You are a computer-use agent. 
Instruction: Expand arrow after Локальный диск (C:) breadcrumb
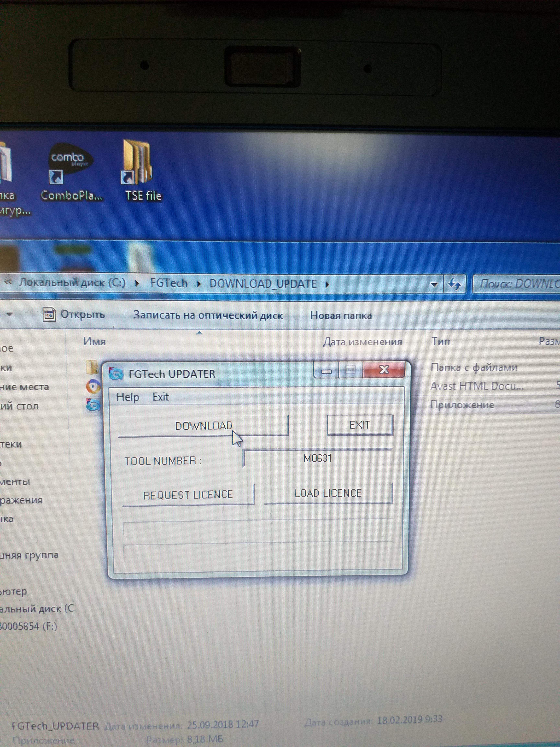(137, 284)
